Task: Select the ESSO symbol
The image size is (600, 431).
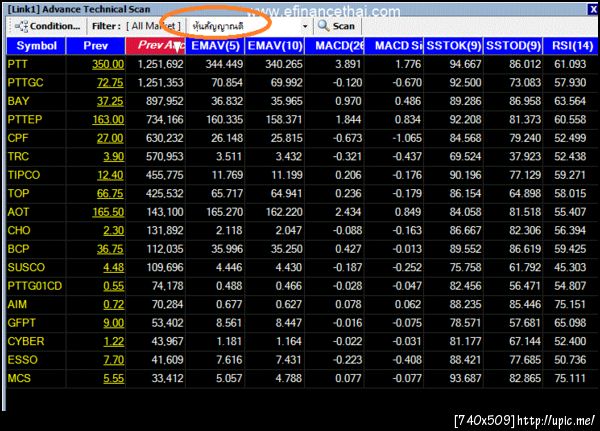Action: pos(23,360)
